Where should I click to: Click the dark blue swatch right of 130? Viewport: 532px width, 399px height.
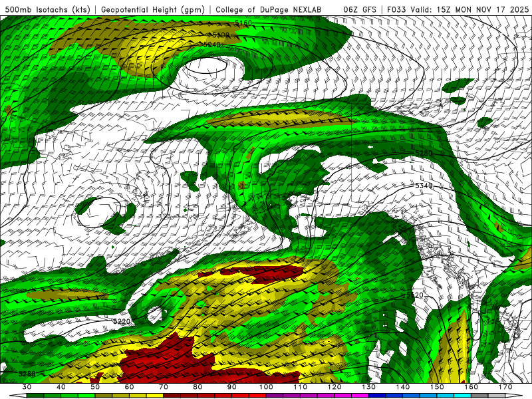pyautogui.click(x=377, y=396)
